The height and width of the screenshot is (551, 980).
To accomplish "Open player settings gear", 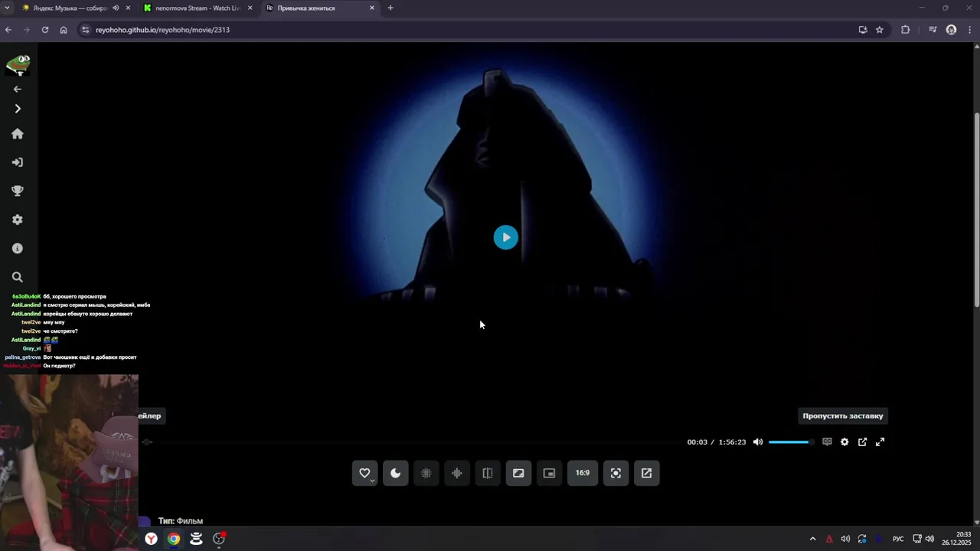I will coord(844,442).
